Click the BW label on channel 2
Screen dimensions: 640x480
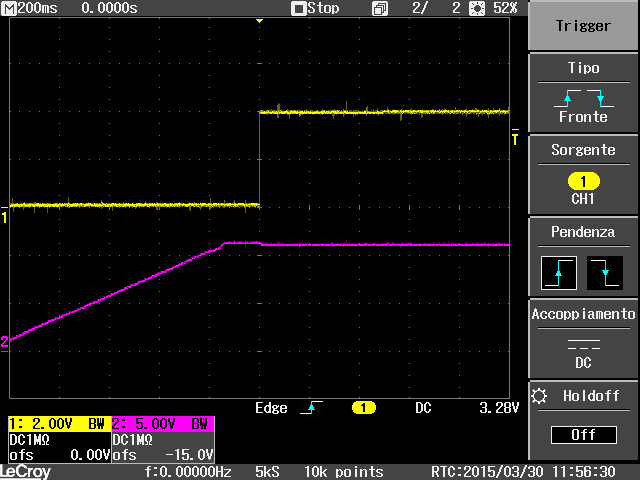click(x=200, y=424)
